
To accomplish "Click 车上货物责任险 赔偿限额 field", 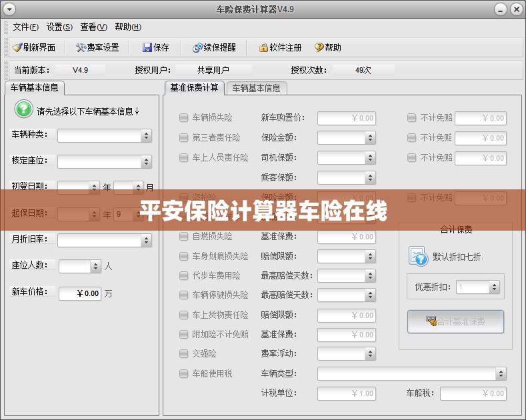I will (x=347, y=315).
